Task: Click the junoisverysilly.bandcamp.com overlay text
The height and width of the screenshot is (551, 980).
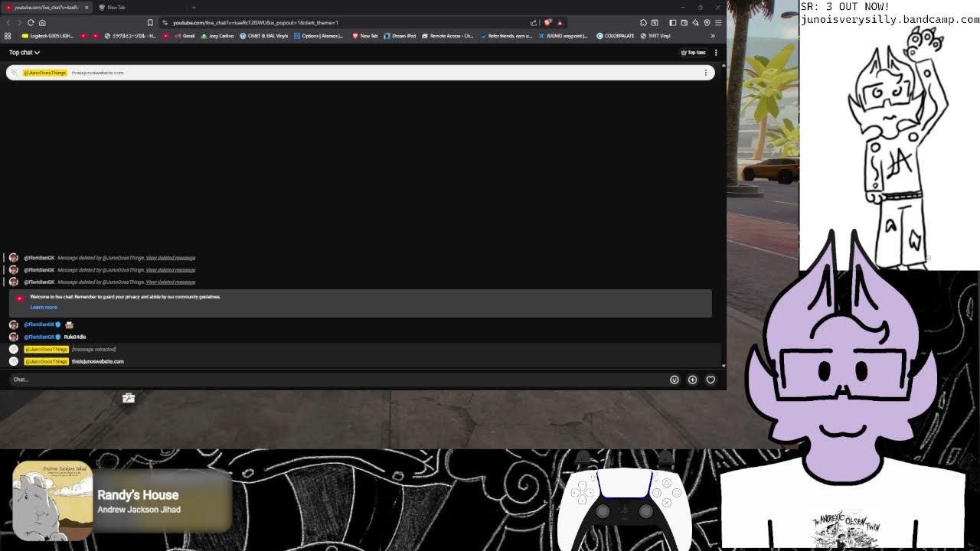Action: point(890,20)
